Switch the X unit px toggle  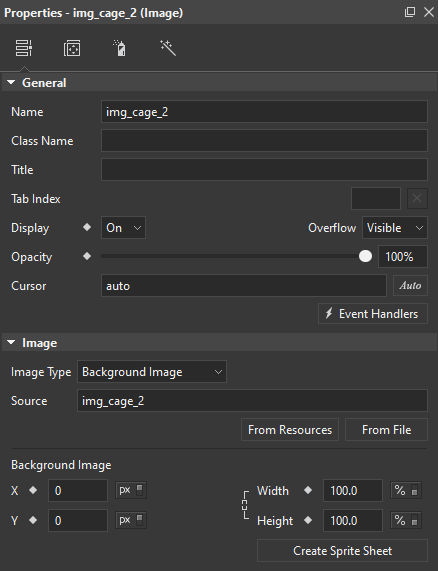click(x=131, y=490)
